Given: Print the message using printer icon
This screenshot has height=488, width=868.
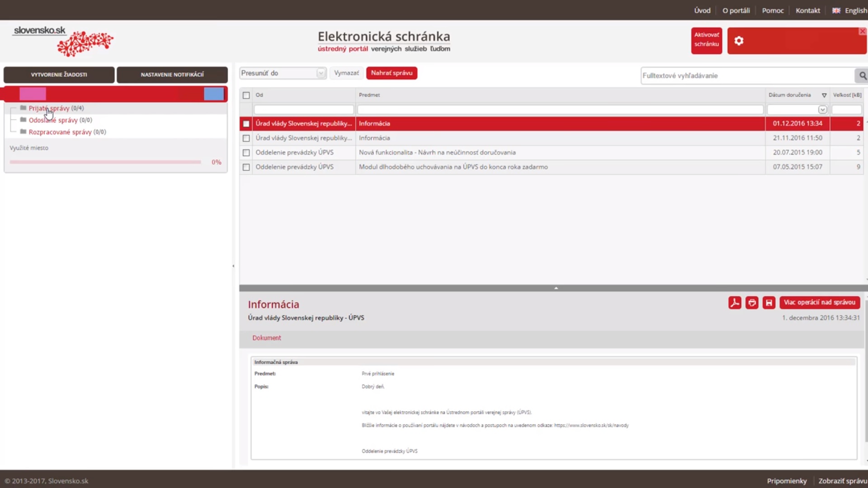Looking at the screenshot, I should [x=752, y=303].
